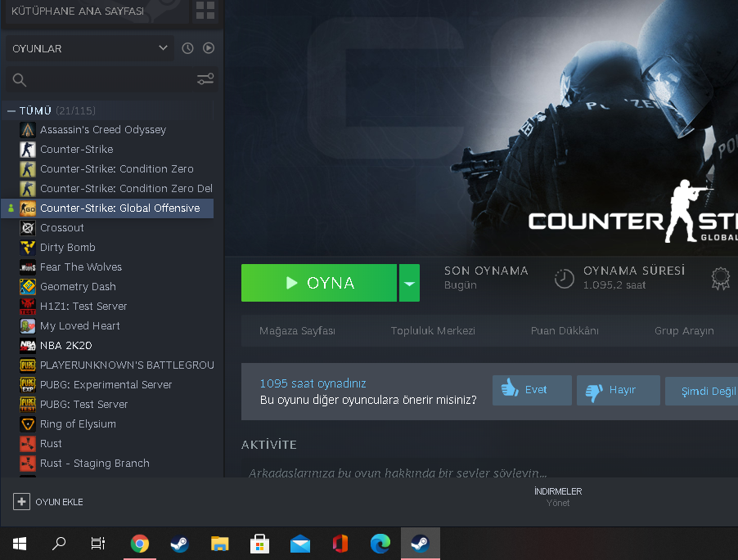Open the library grid view icon
The width and height of the screenshot is (738, 560).
click(205, 11)
